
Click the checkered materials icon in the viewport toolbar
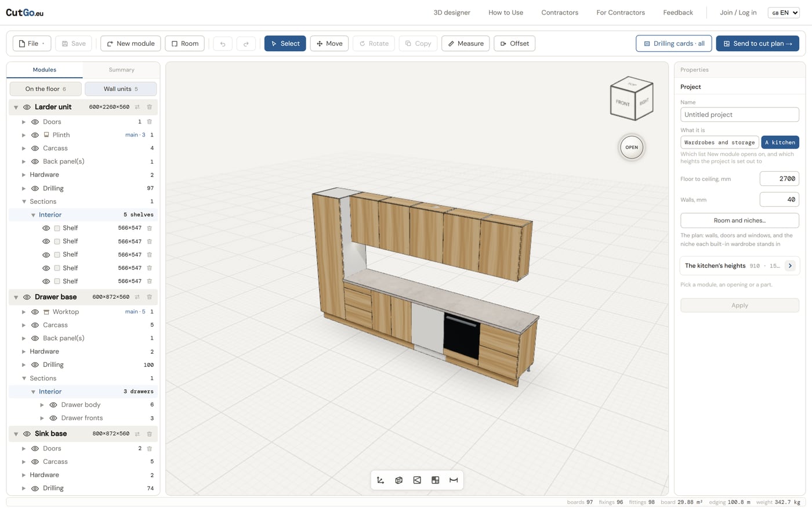coord(436,480)
